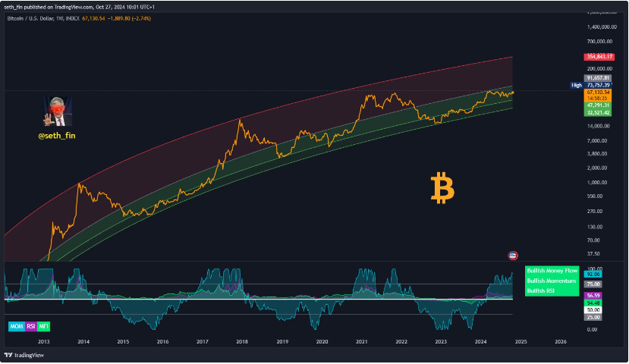Viewport: 629px width, 364px height.
Task: Click the 270.00 price scale value
Action: point(596,212)
